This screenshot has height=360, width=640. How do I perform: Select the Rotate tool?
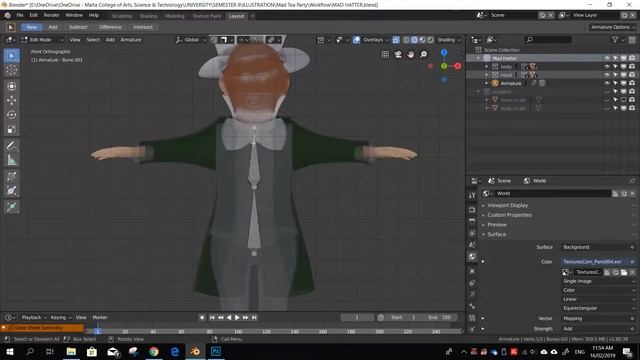[x=11, y=115]
